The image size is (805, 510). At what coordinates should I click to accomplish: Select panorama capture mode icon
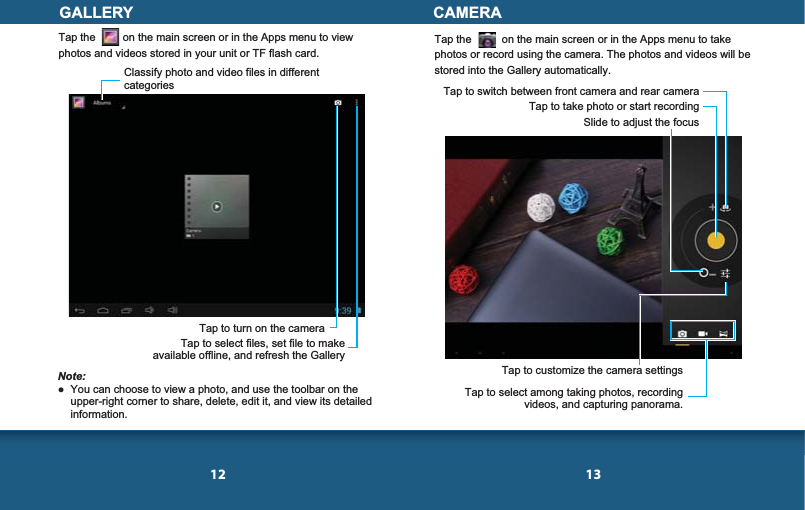(x=723, y=334)
